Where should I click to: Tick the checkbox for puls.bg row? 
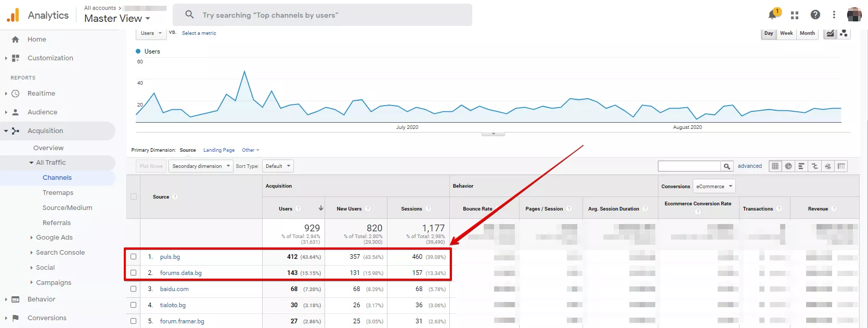(134, 256)
